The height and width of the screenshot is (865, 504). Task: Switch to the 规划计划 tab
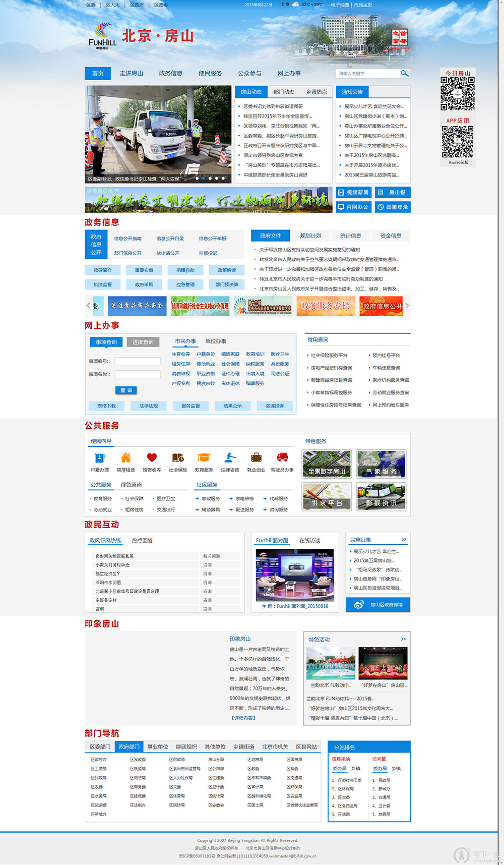click(x=310, y=236)
